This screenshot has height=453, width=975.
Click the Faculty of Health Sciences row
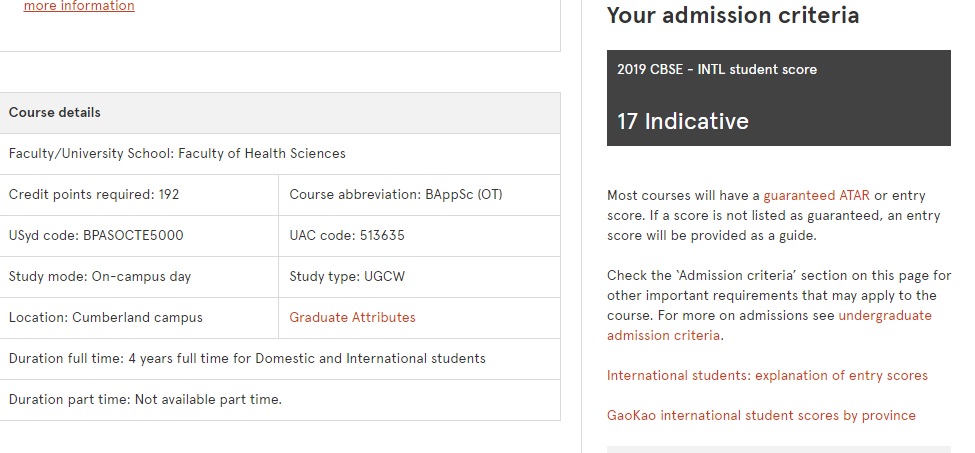point(177,154)
